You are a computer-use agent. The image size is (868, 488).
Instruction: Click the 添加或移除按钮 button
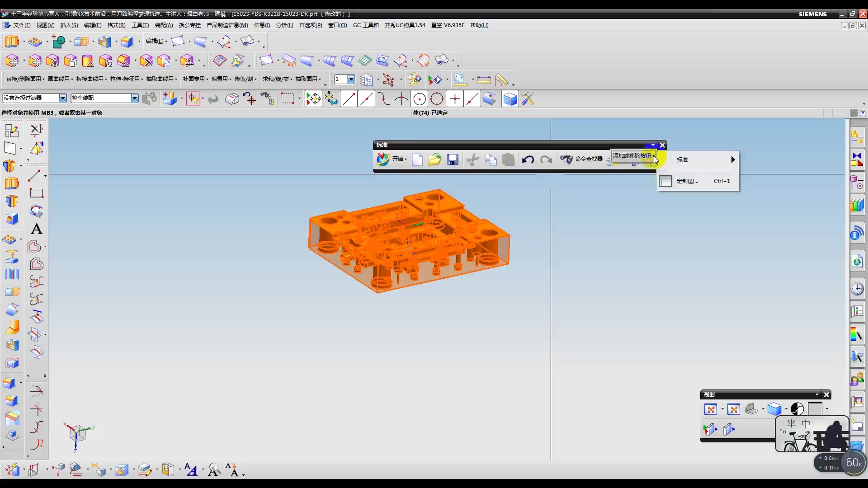(632, 156)
